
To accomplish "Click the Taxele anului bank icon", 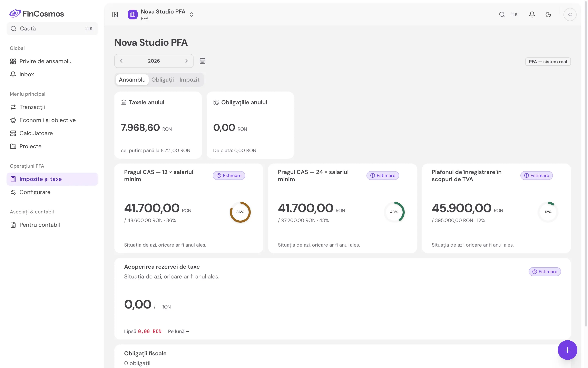I will click(x=124, y=102).
